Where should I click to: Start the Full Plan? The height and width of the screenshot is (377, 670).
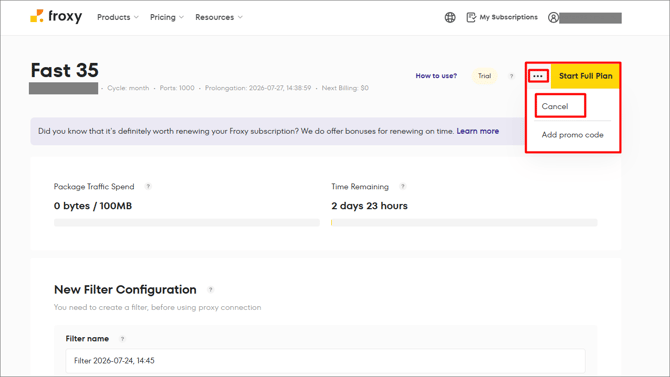point(585,76)
